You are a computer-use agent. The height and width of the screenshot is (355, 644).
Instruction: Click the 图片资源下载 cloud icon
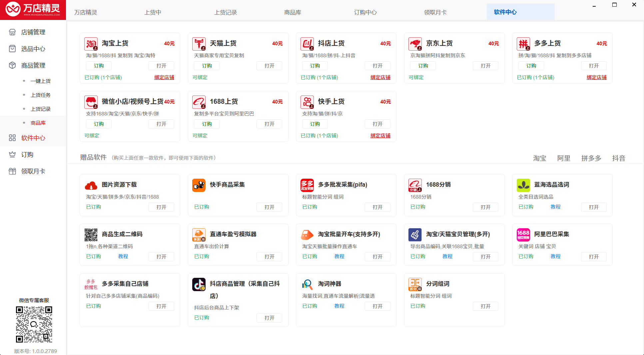(91, 185)
